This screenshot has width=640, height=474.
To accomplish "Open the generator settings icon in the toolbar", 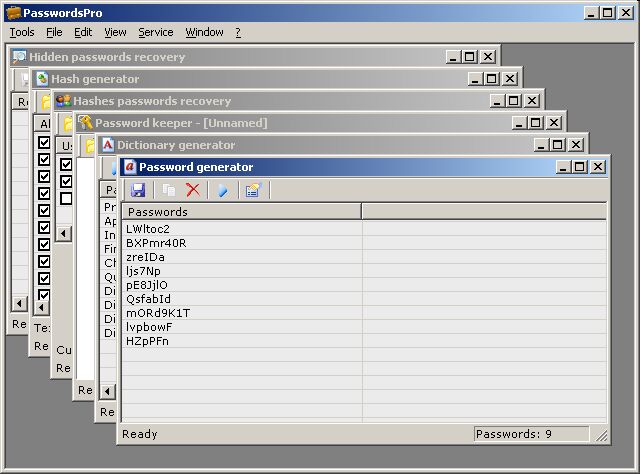I will click(253, 190).
